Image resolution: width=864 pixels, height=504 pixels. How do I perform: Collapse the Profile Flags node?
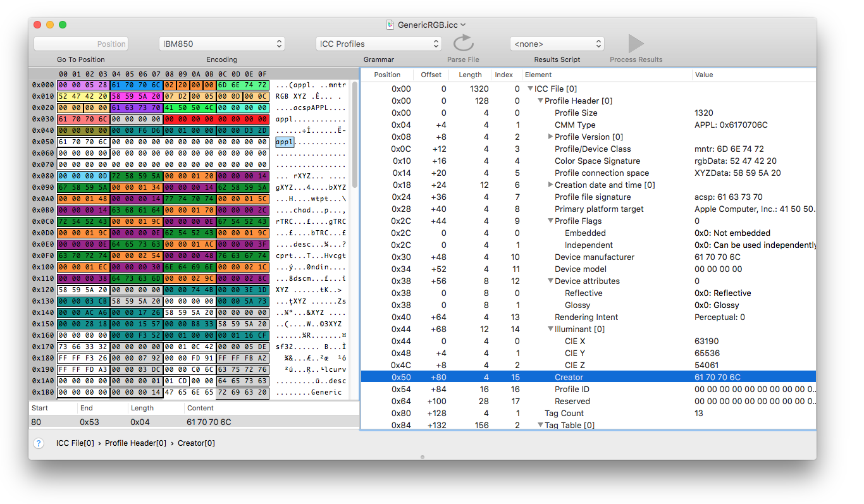click(x=550, y=221)
